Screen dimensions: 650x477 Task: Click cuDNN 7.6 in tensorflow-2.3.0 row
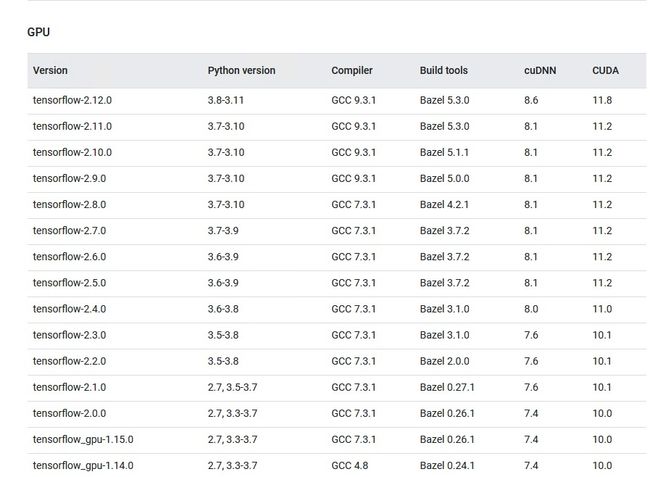(531, 335)
